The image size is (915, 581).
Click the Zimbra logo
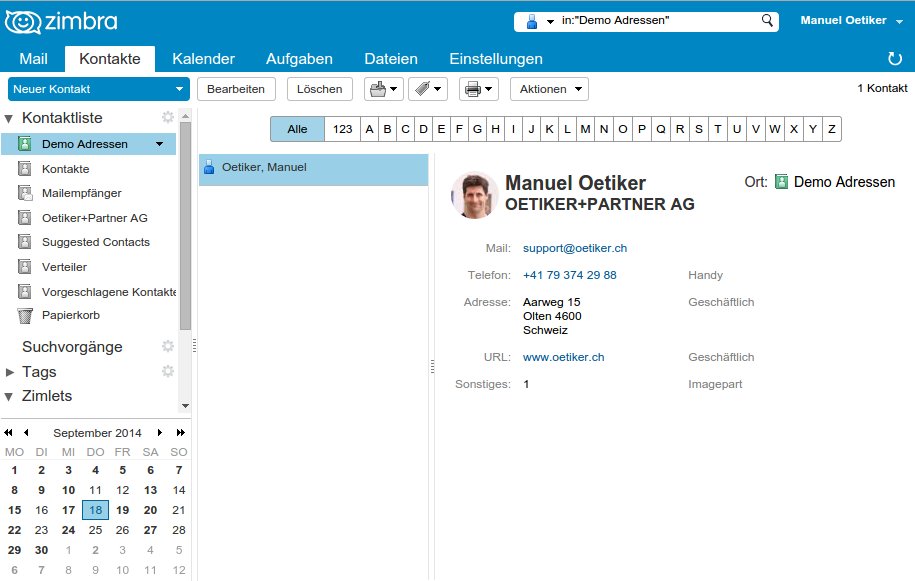coord(61,22)
